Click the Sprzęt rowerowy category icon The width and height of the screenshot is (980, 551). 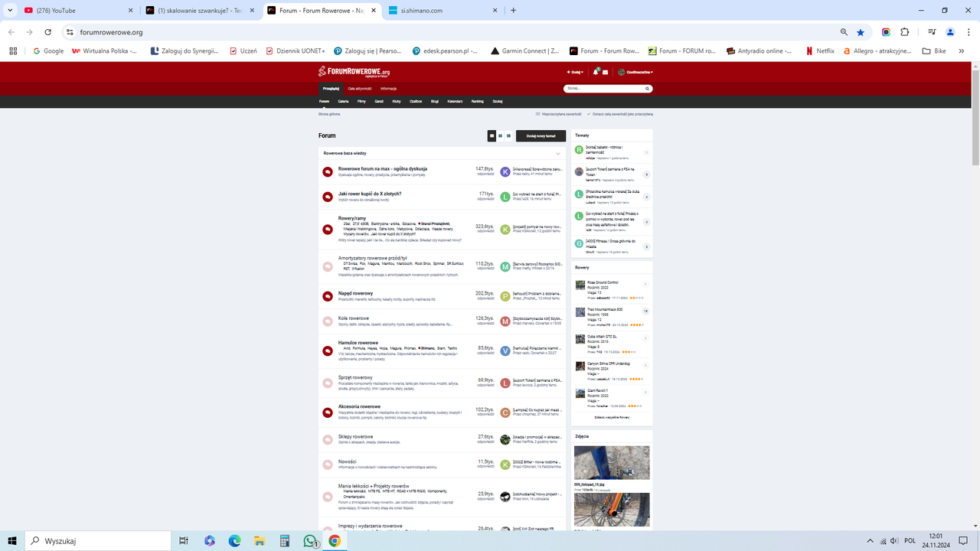(328, 383)
